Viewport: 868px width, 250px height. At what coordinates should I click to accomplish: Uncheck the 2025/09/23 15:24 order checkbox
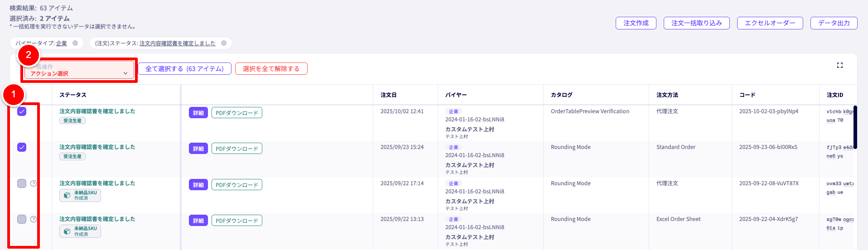pos(22,147)
